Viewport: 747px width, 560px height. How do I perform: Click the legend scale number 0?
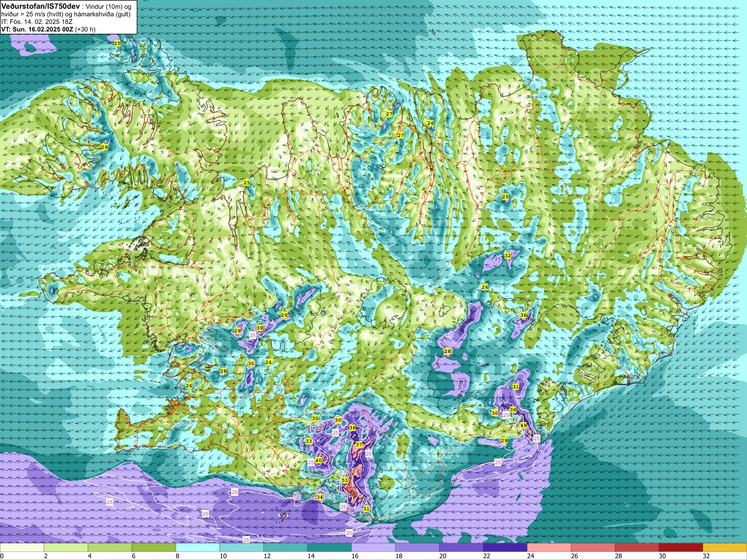click(2, 556)
